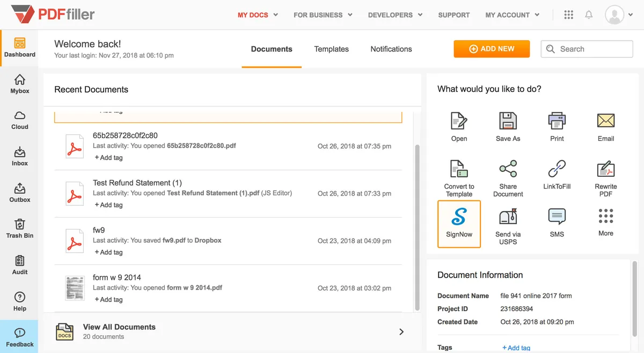Open the user avatar dropdown
Screen dimensions: 644x353
tap(619, 15)
